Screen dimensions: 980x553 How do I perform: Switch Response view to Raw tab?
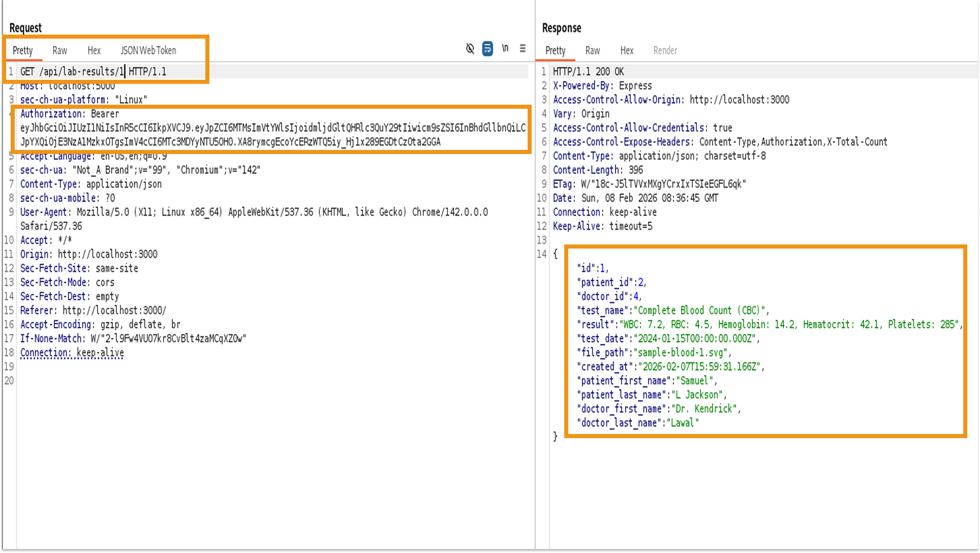(x=592, y=50)
